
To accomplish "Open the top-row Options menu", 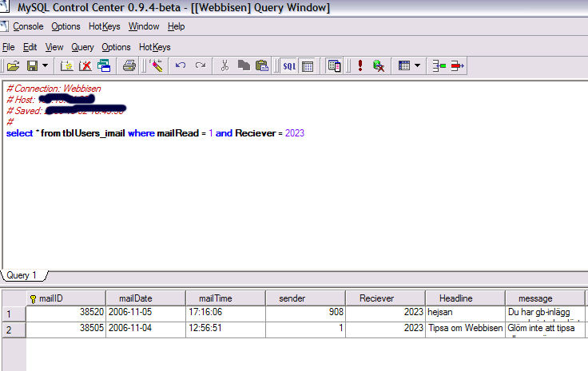I will pos(66,26).
